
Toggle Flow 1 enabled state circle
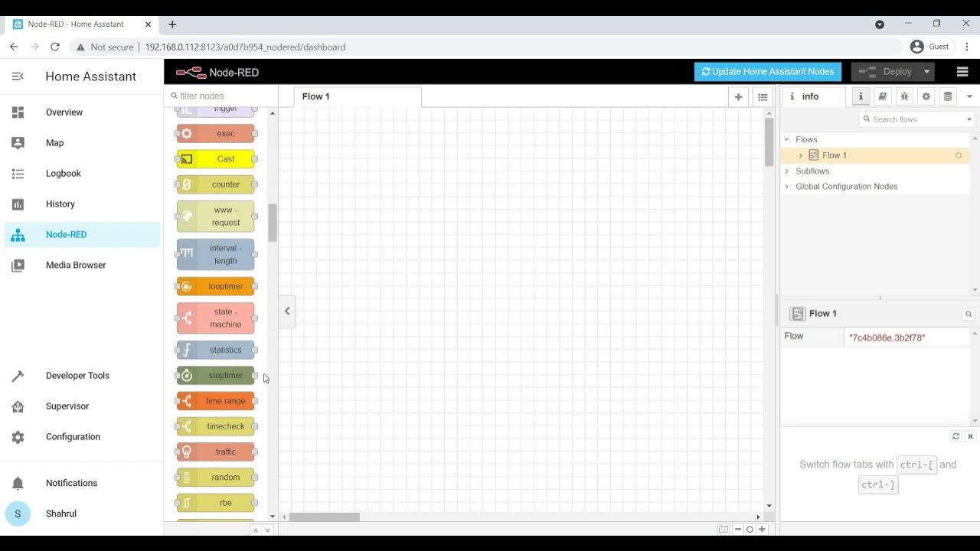point(959,155)
